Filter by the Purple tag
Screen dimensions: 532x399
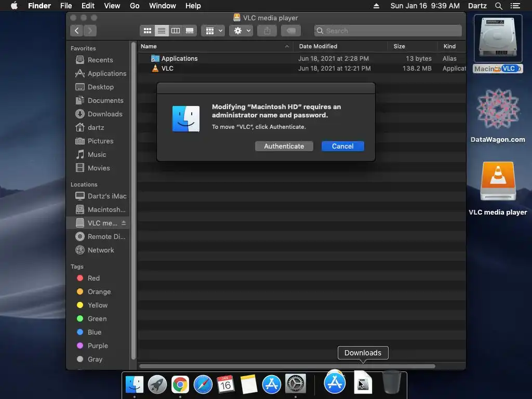coord(97,345)
